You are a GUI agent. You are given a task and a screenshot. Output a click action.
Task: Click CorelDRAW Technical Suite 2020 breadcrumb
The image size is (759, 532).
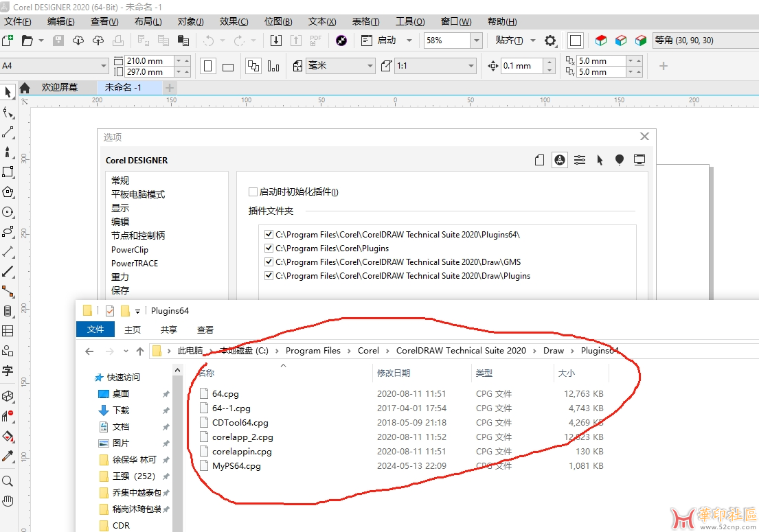(461, 351)
